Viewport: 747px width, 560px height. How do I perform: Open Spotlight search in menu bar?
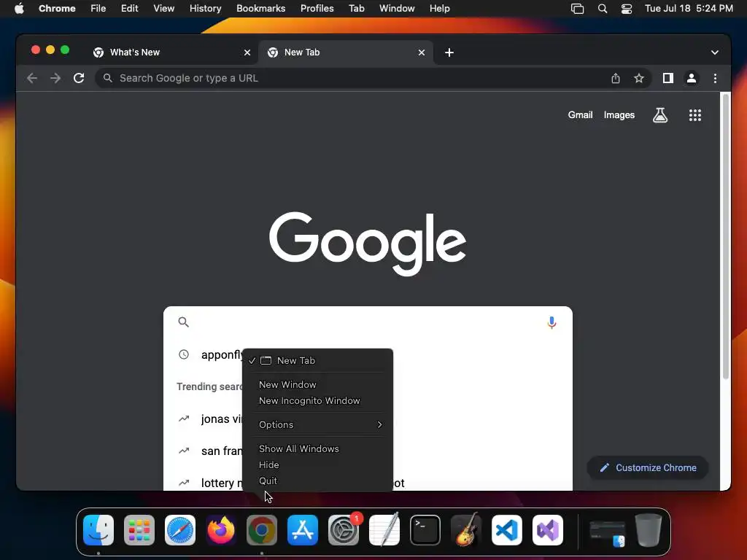pos(602,9)
